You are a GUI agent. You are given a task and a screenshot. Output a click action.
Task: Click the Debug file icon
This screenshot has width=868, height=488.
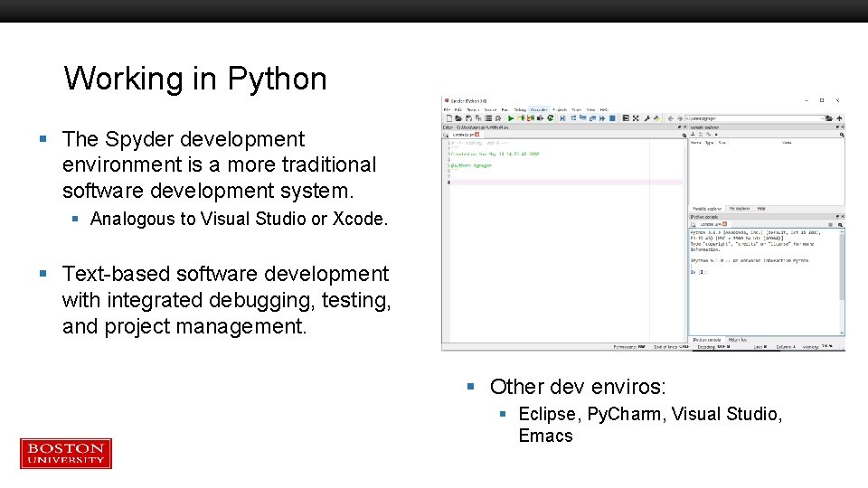562,118
